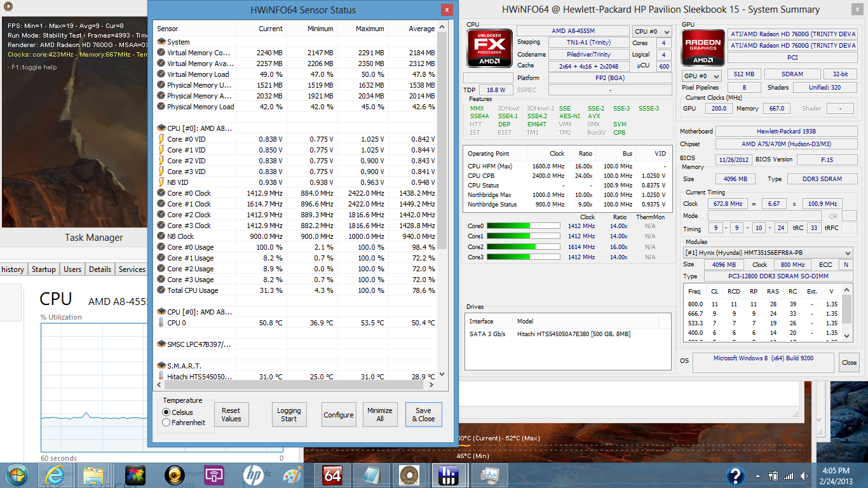Open the volume speaker tray icon
868x488 pixels.
point(804,476)
